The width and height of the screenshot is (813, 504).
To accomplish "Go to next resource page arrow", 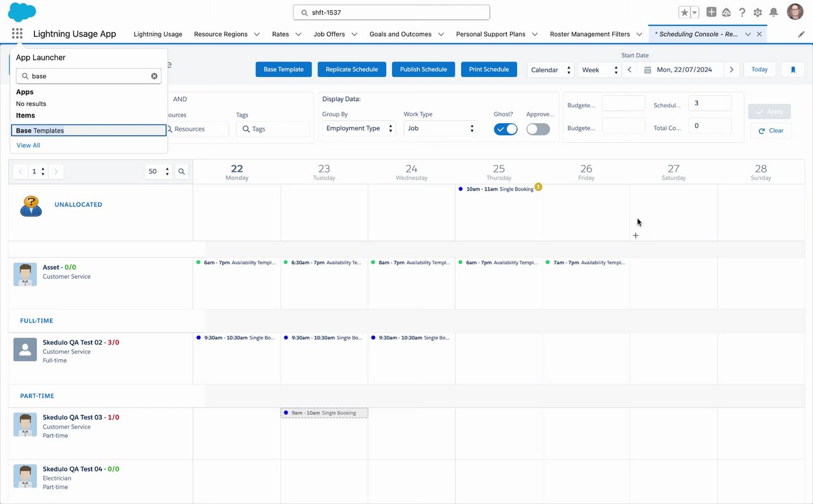I will point(56,171).
